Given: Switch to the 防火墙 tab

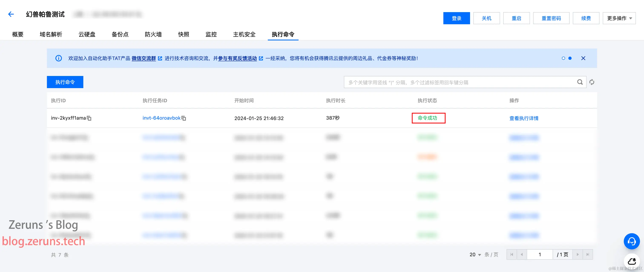Looking at the screenshot, I should (x=153, y=34).
